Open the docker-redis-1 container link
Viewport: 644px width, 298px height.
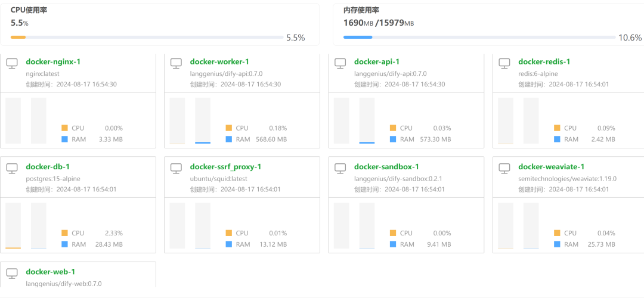coord(544,61)
